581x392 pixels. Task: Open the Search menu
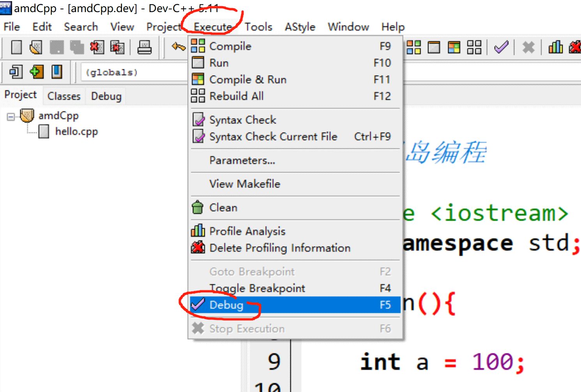point(81,27)
